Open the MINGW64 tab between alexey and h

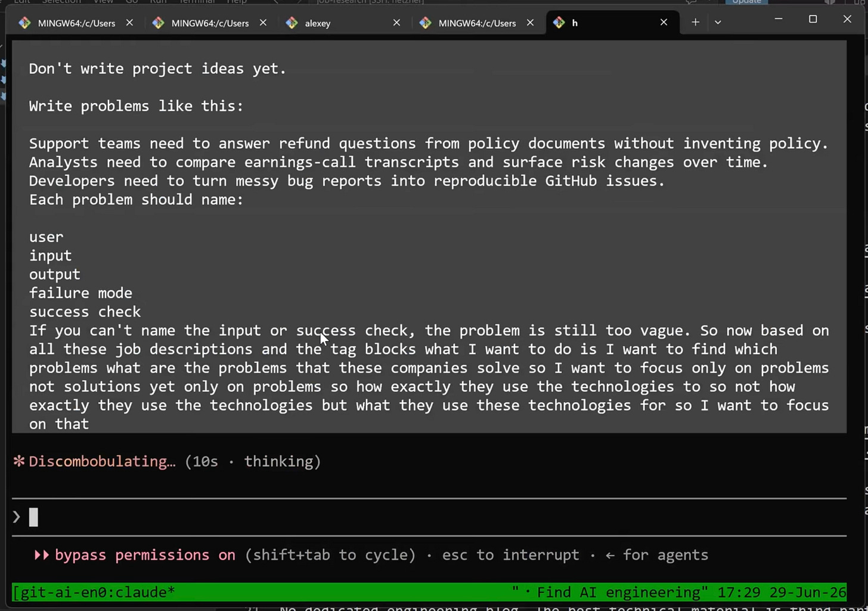point(477,23)
